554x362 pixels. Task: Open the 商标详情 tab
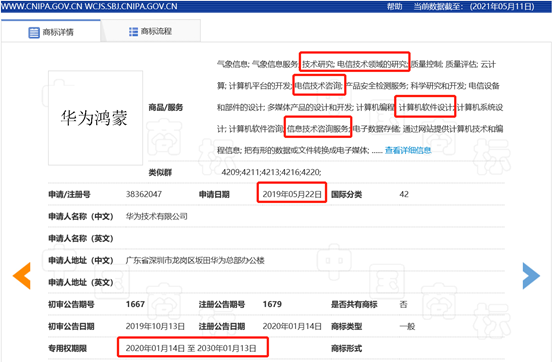coord(51,31)
